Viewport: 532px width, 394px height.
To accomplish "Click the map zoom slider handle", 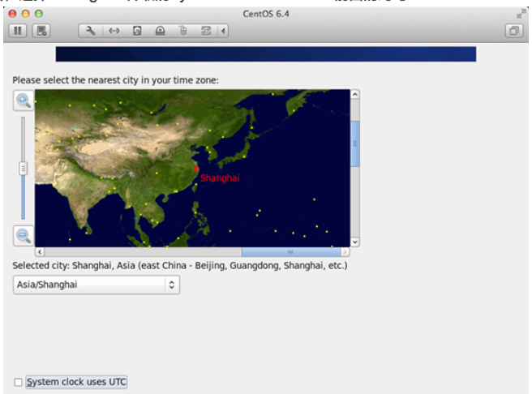I will (x=24, y=168).
